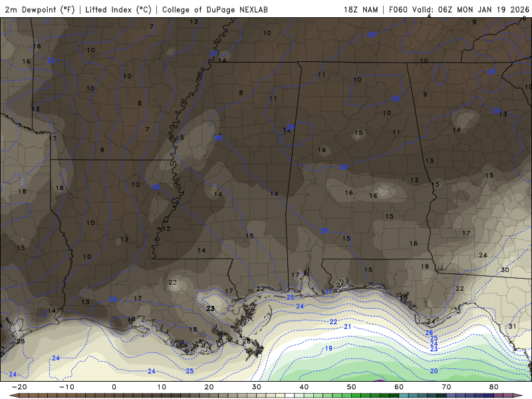
Task: Click black "25" value near the Texas coast
Action: (x=21, y=341)
